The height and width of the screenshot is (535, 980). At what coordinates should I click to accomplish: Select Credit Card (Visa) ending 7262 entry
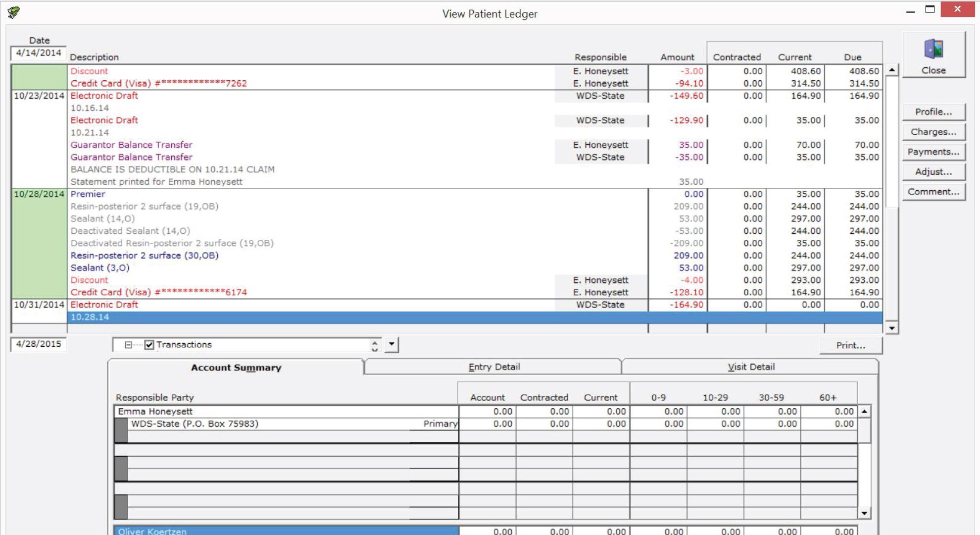click(x=475, y=83)
